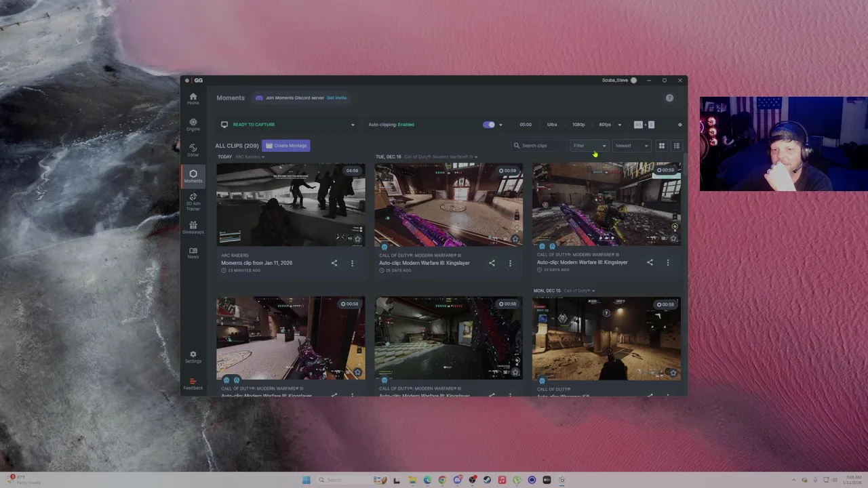Open the Feedback sidebar item
Image resolution: width=868 pixels, height=488 pixels.
click(x=193, y=384)
